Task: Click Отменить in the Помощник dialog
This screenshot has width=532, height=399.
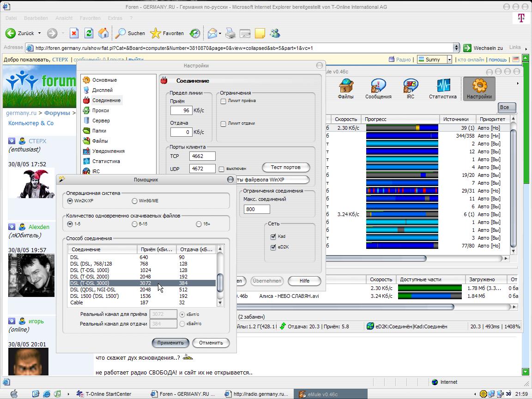Action: pyautogui.click(x=211, y=343)
